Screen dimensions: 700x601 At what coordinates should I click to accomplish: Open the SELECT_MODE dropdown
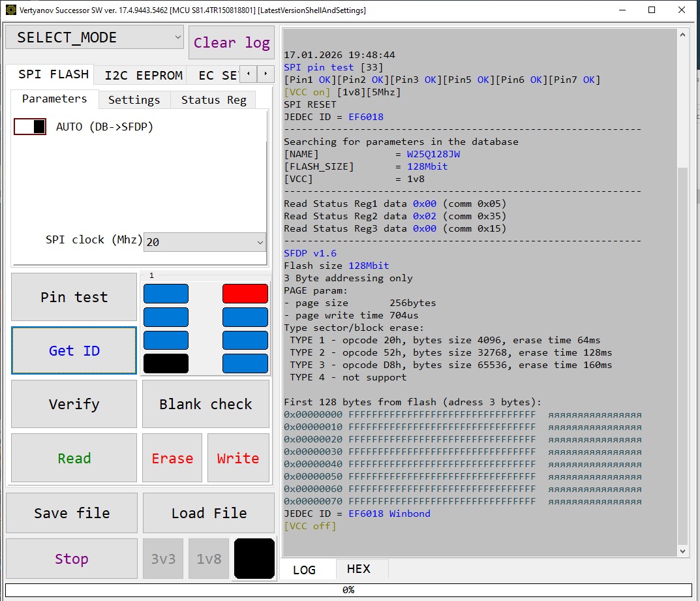(x=94, y=38)
